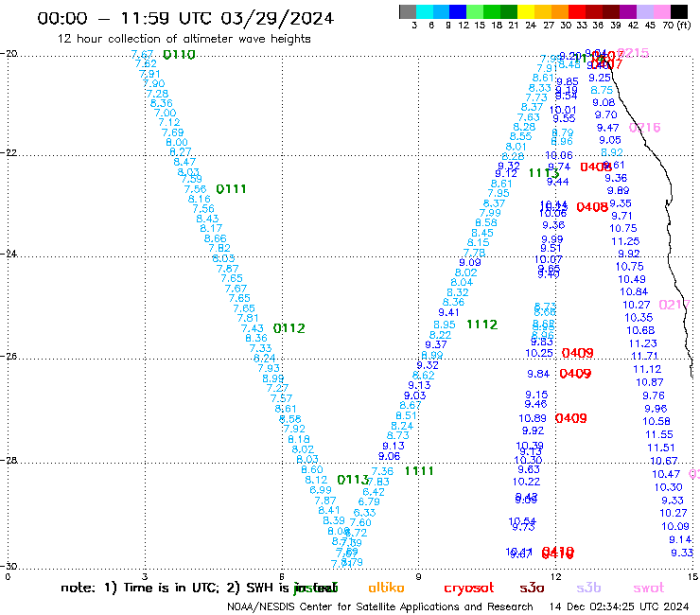Click the wave height value 9.41
This screenshot has width=700, height=615.
point(448,312)
